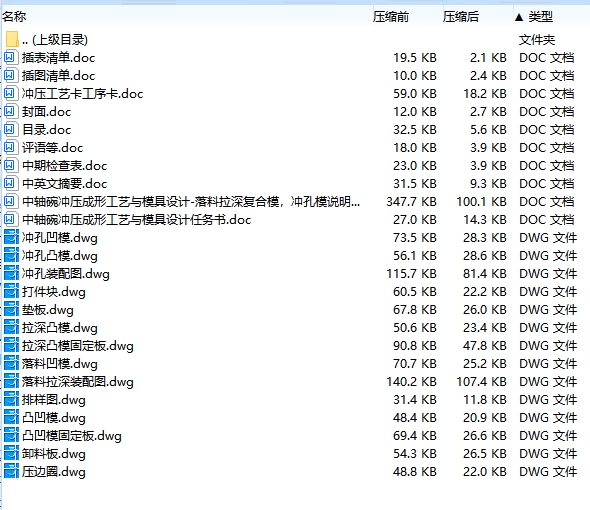Viewport: 590px width, 510px height.
Task: Select the file name 拉深凸模.dwg
Action: 59,328
